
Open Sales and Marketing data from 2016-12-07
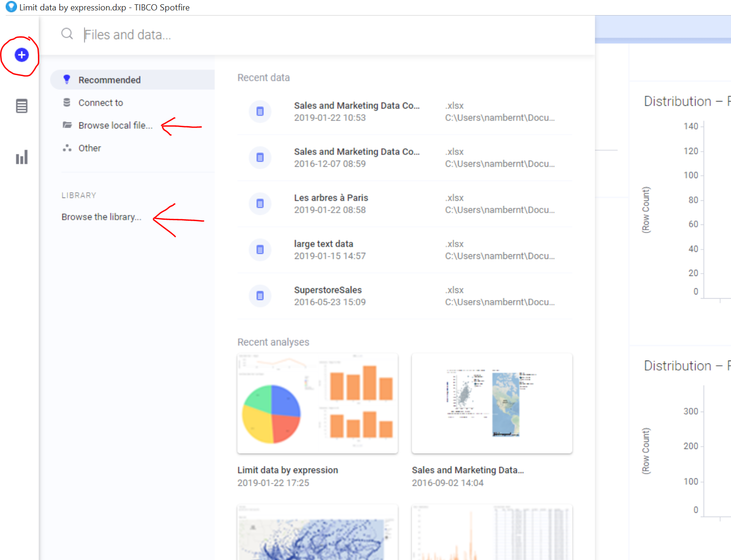pos(357,157)
